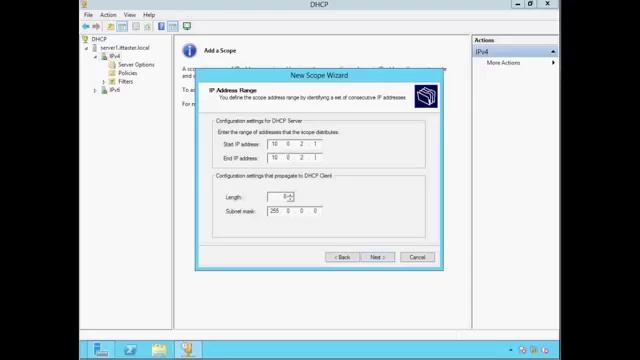Click the blue info icon beside Add a Scope
The height and width of the screenshot is (360, 640).
click(189, 51)
